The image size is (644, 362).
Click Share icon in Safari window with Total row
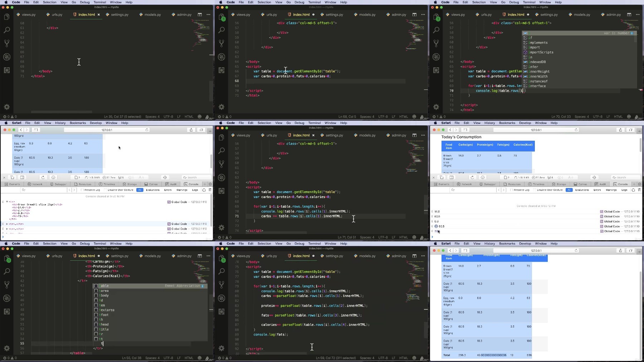620,250
